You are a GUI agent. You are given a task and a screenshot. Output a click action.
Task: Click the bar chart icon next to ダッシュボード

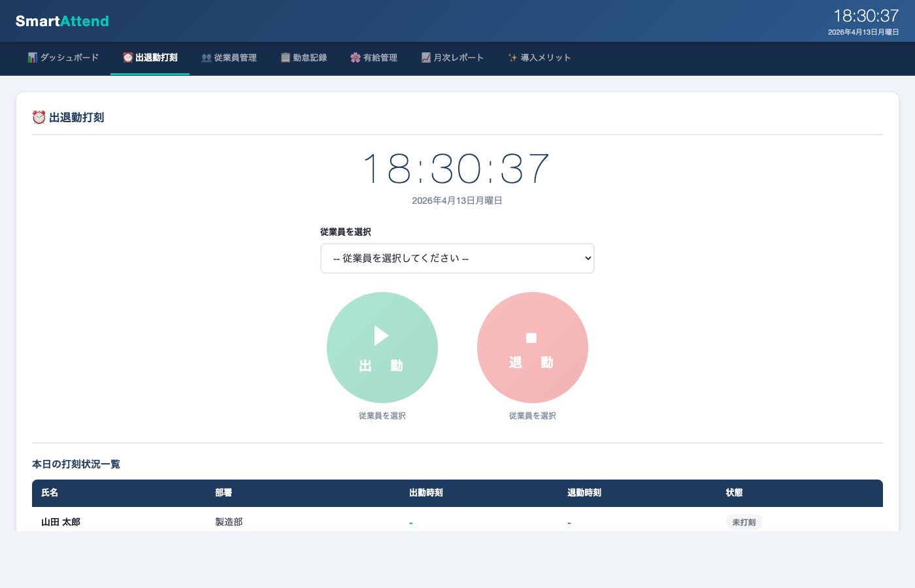[33, 57]
